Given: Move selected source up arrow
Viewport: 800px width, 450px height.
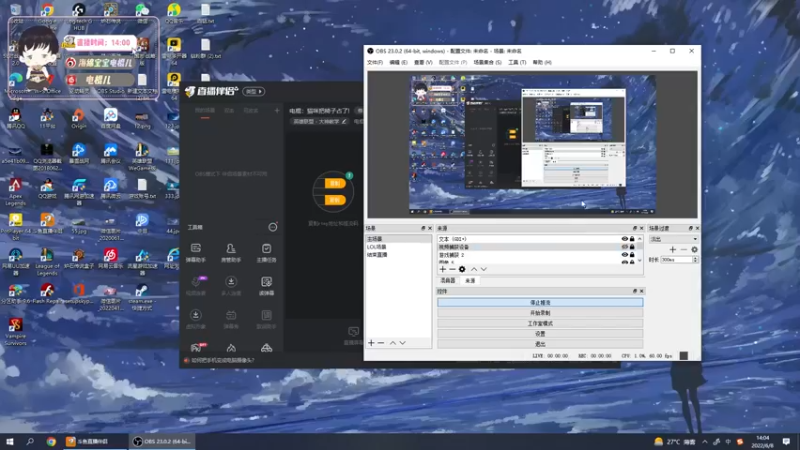Looking at the screenshot, I should coord(474,269).
